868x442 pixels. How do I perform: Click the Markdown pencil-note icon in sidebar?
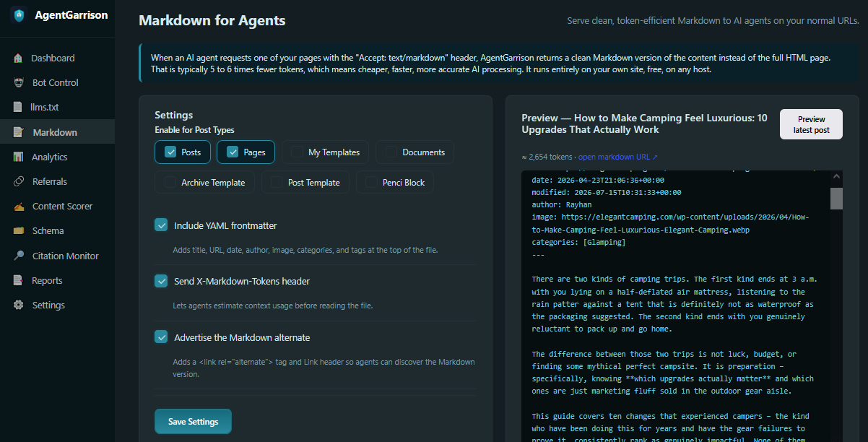(x=18, y=132)
